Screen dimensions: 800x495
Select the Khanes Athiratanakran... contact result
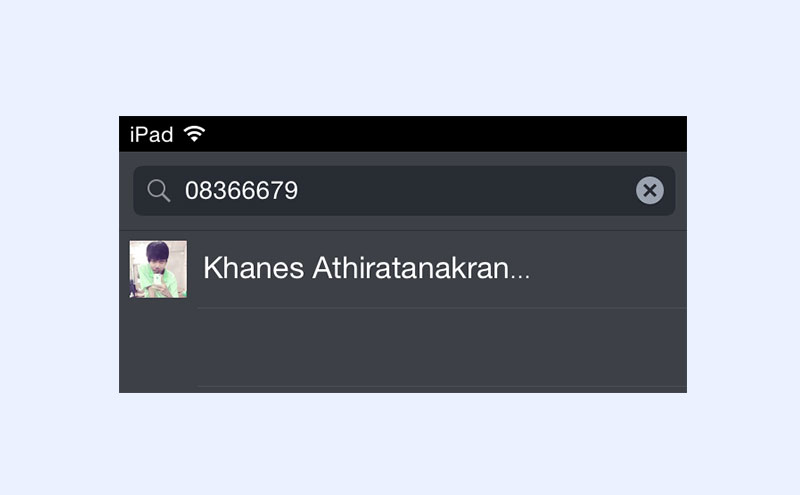click(403, 269)
